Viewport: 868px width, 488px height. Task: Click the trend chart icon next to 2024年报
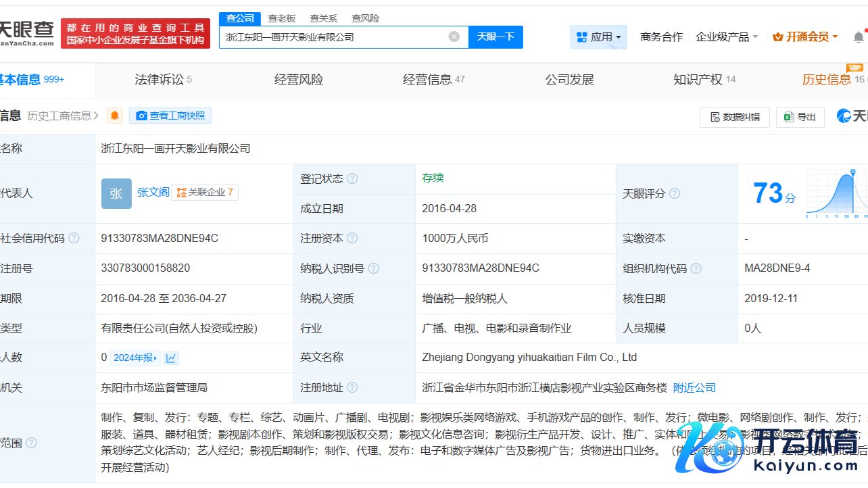click(171, 358)
